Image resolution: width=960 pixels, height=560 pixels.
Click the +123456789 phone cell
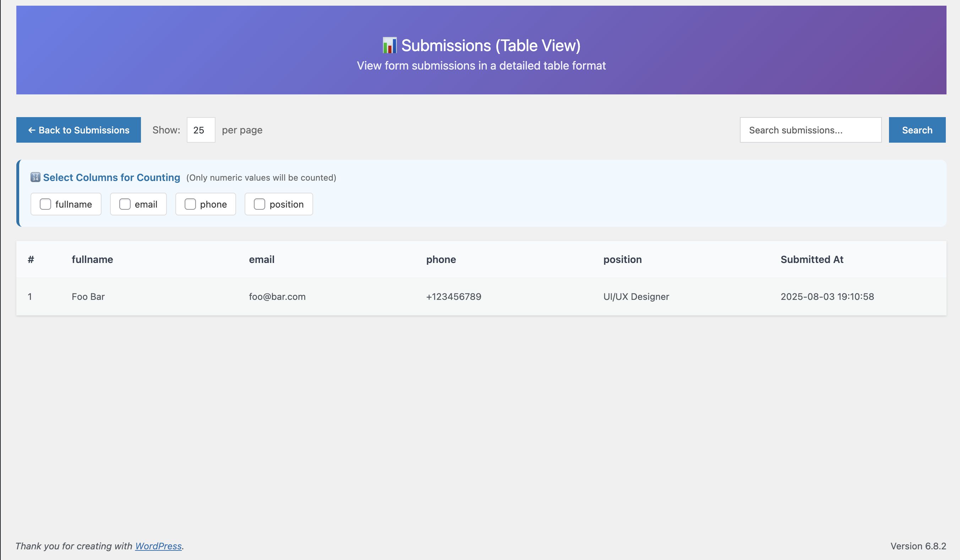[453, 297]
